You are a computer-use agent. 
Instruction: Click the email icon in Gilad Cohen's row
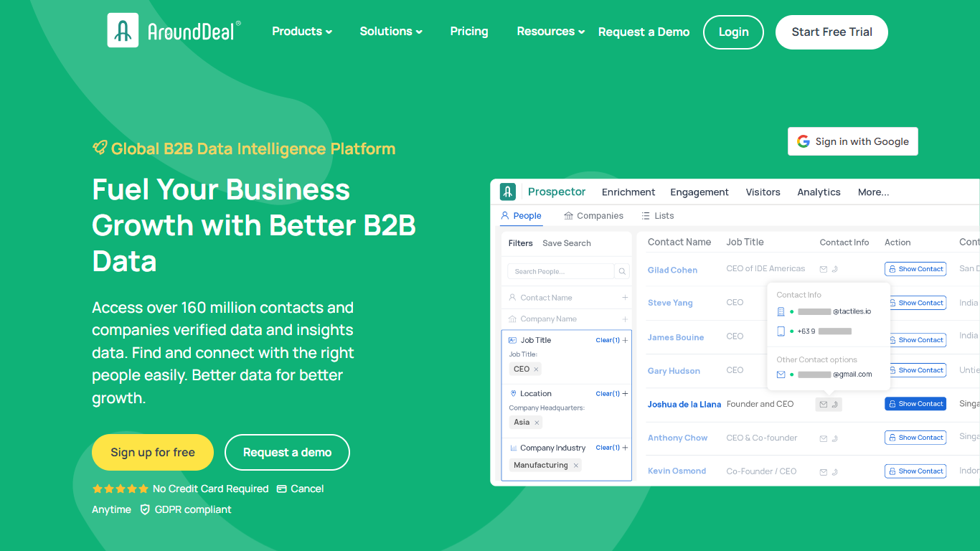tap(824, 269)
